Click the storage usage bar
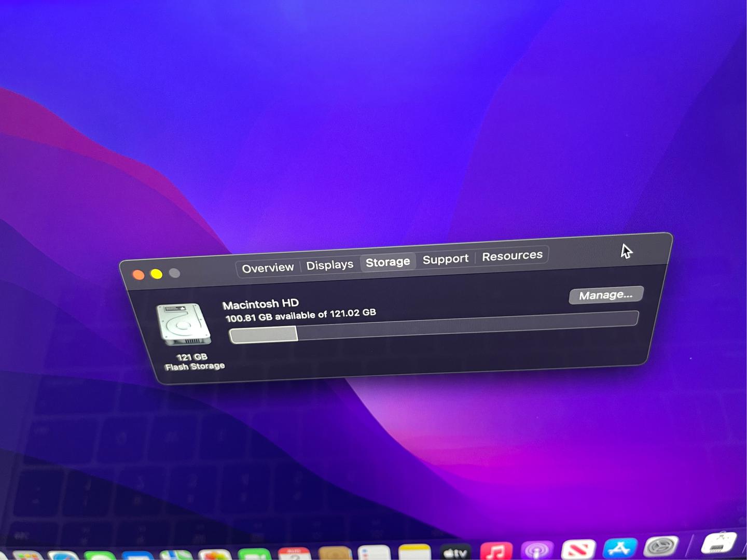 coord(434,327)
